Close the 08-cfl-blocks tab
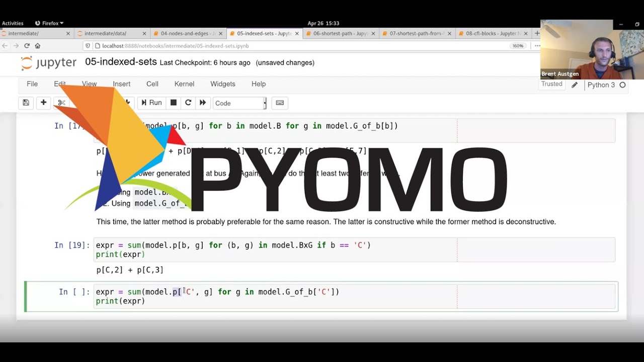 pyautogui.click(x=526, y=34)
